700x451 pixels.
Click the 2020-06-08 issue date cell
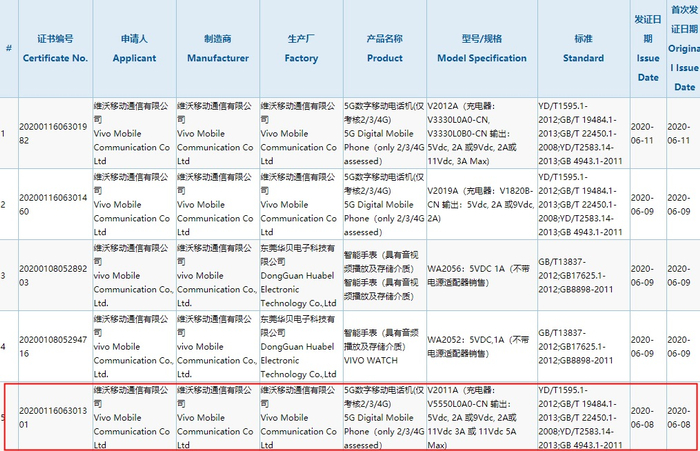[648, 418]
